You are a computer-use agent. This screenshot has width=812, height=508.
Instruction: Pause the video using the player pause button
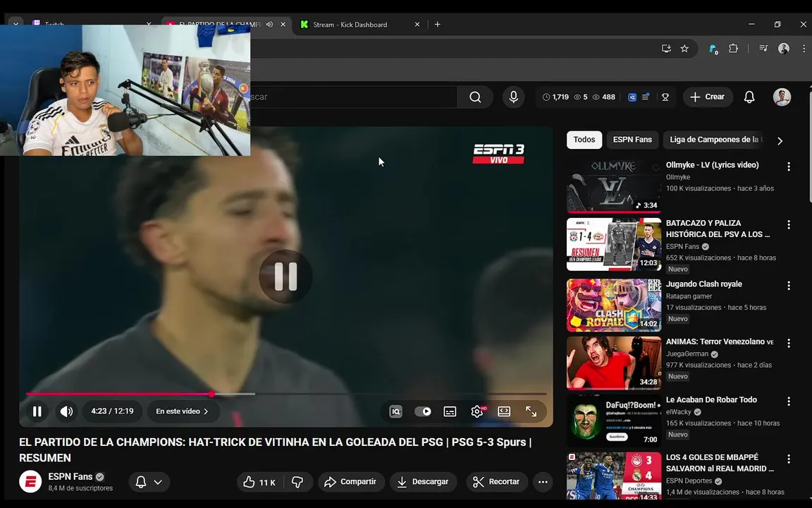coord(37,411)
